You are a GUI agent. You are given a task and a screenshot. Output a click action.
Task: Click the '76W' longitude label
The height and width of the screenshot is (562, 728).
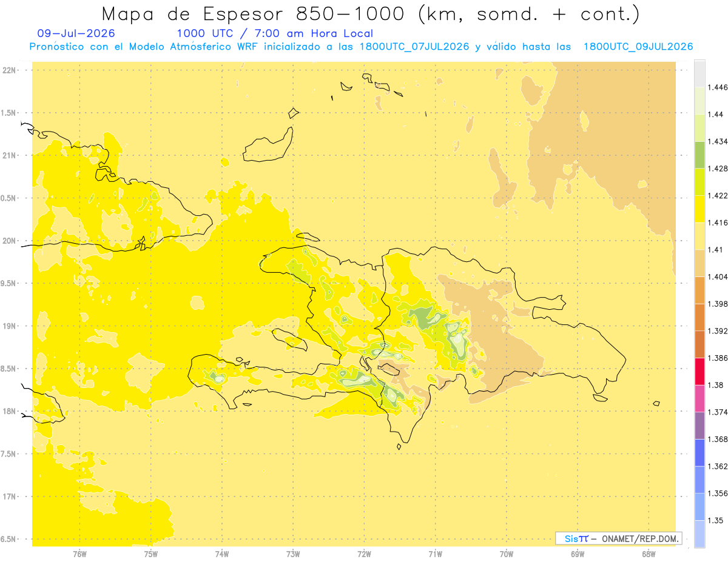79,554
